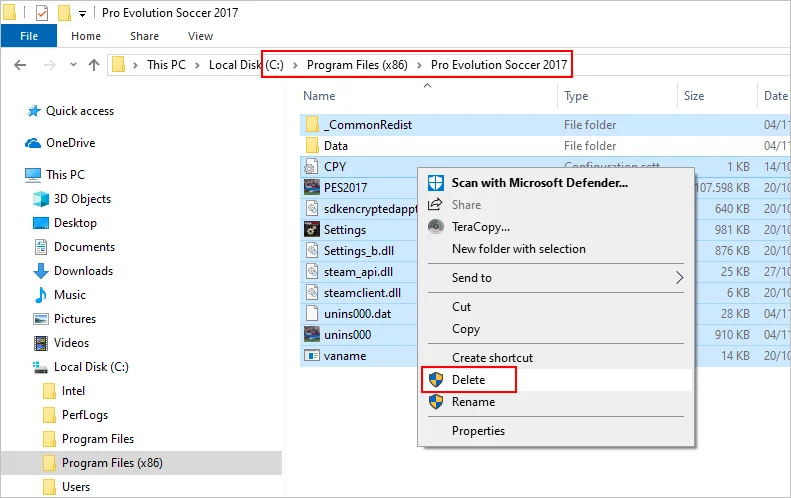The height and width of the screenshot is (498, 791).
Task: Click the Back navigation arrow
Action: (x=20, y=65)
